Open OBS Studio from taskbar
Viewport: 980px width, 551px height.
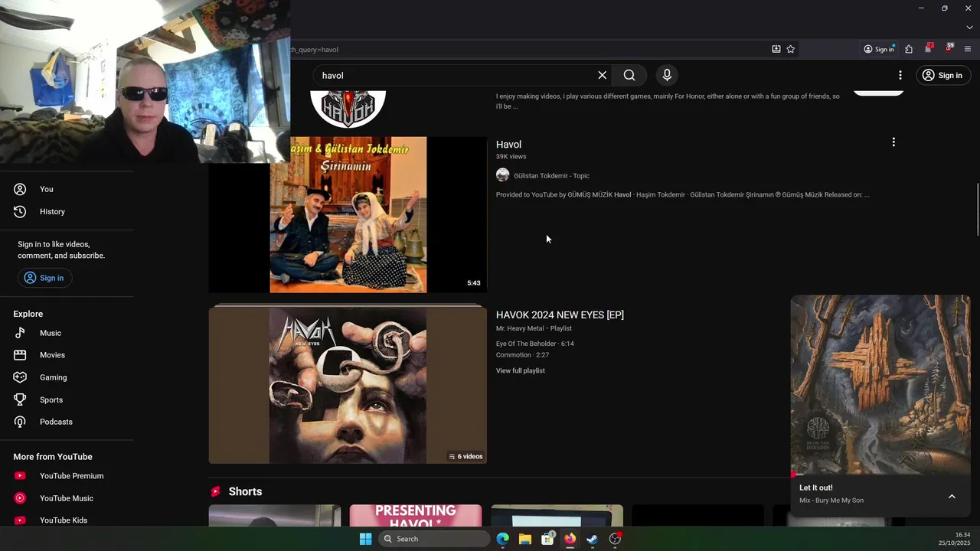[615, 539]
